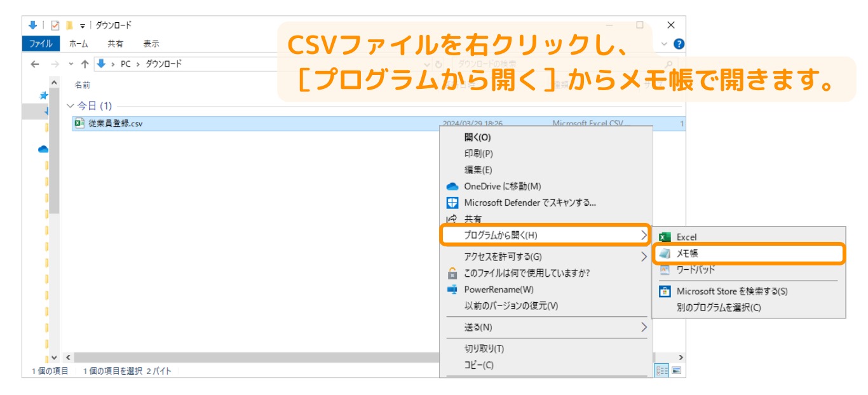Click 別のプログラムを選択(C) option

718,307
